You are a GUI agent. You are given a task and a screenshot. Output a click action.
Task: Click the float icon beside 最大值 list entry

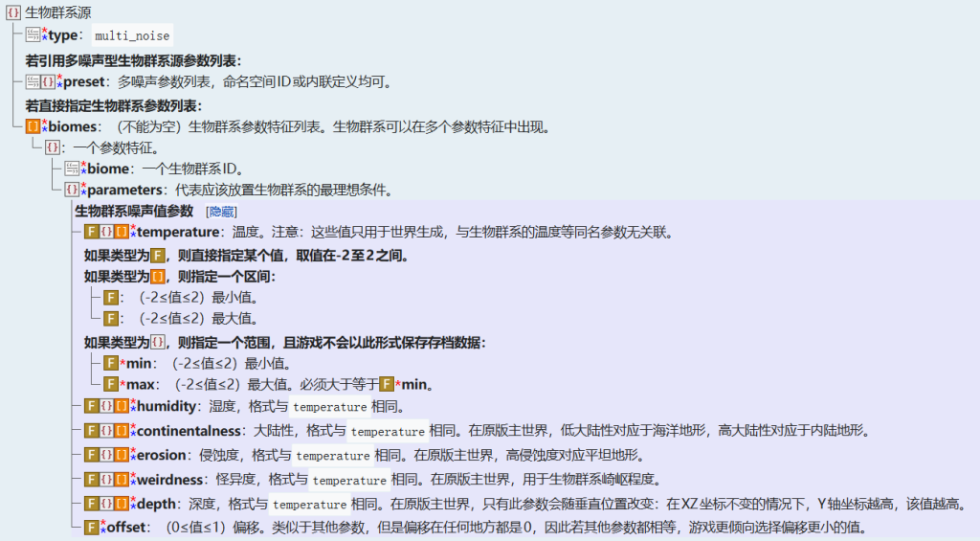pyautogui.click(x=110, y=318)
